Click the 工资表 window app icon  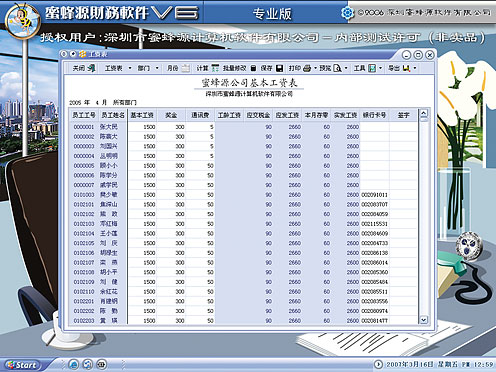click(x=82, y=54)
